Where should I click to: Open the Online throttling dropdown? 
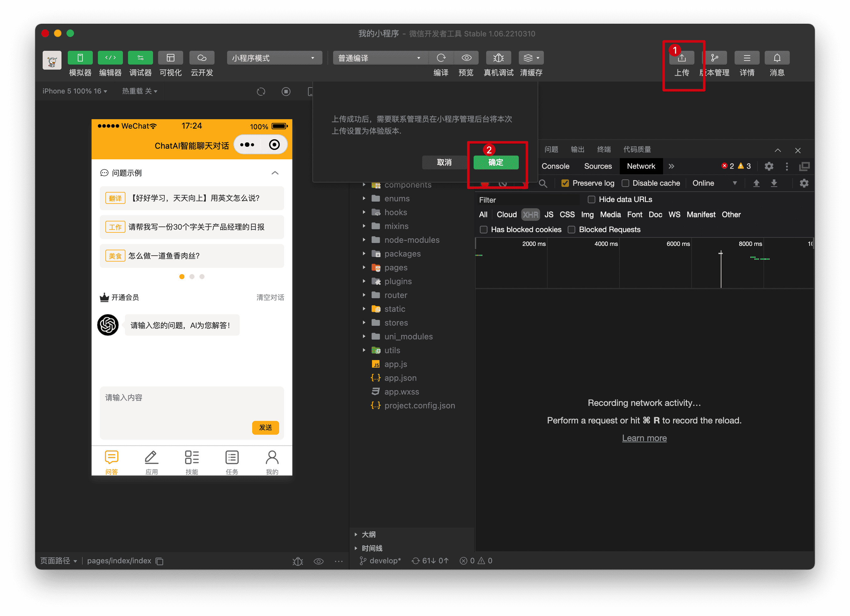coord(714,183)
